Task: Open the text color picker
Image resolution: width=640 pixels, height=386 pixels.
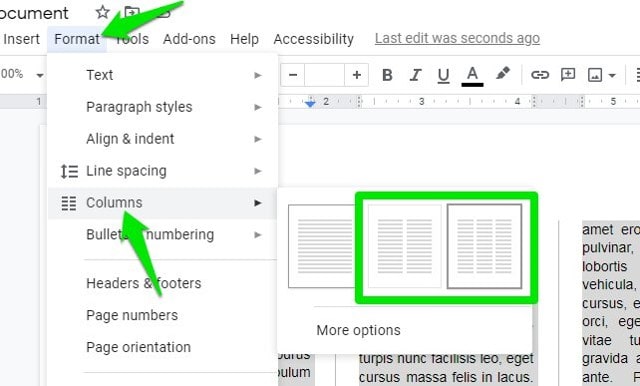Action: pyautogui.click(x=472, y=76)
